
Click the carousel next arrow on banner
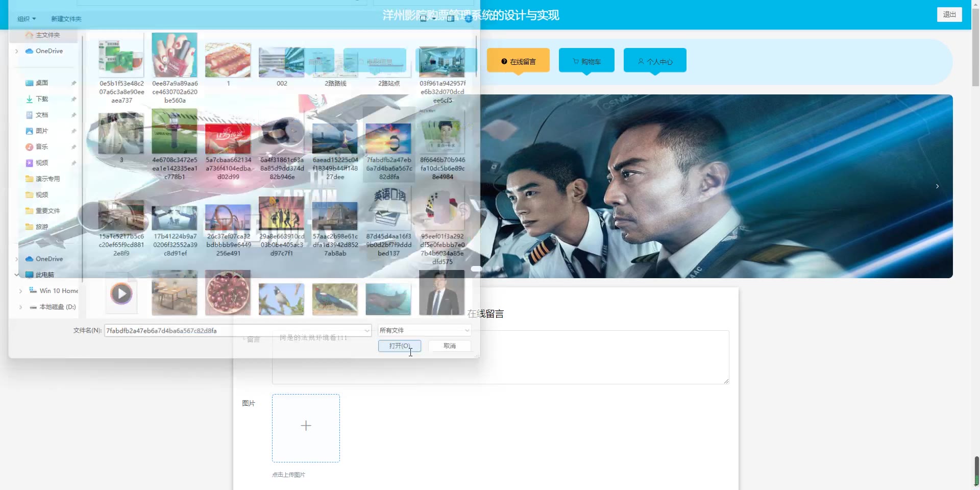coord(937,186)
